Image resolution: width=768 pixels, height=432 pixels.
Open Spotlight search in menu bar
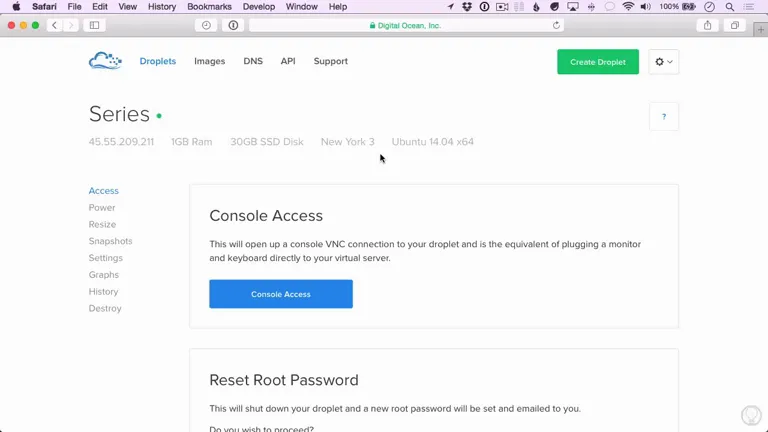point(730,7)
